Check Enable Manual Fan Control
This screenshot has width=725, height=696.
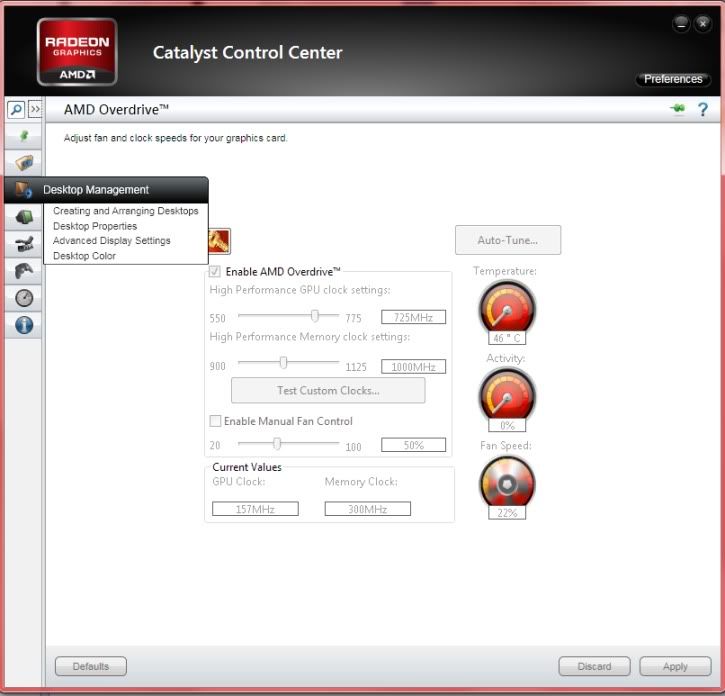point(215,421)
